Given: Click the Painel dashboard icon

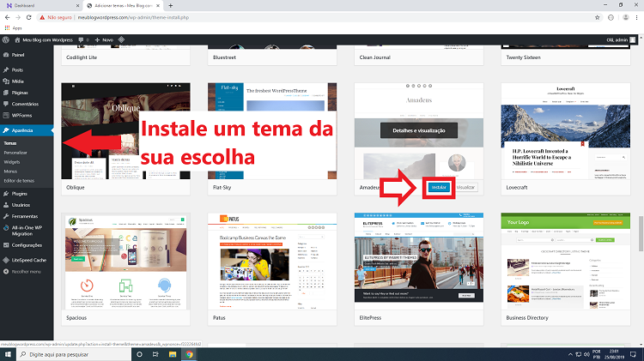Looking at the screenshot, I should (x=6, y=55).
